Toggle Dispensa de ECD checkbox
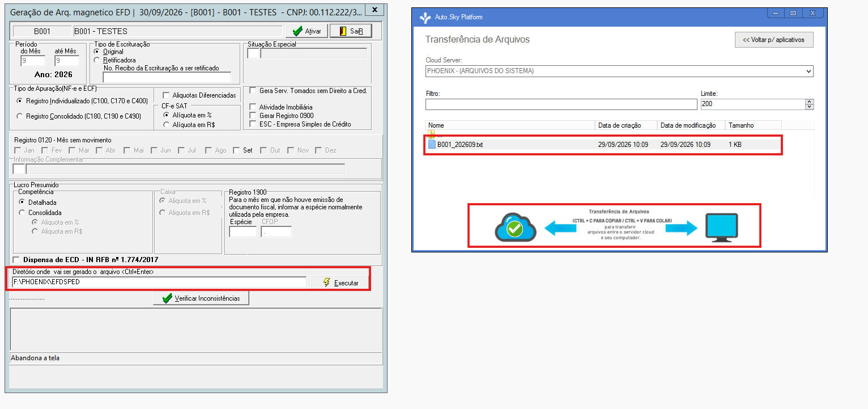The width and height of the screenshot is (868, 409). tap(16, 260)
